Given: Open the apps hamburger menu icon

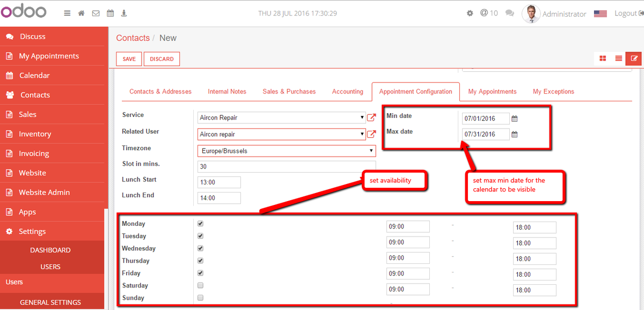Looking at the screenshot, I should [67, 13].
